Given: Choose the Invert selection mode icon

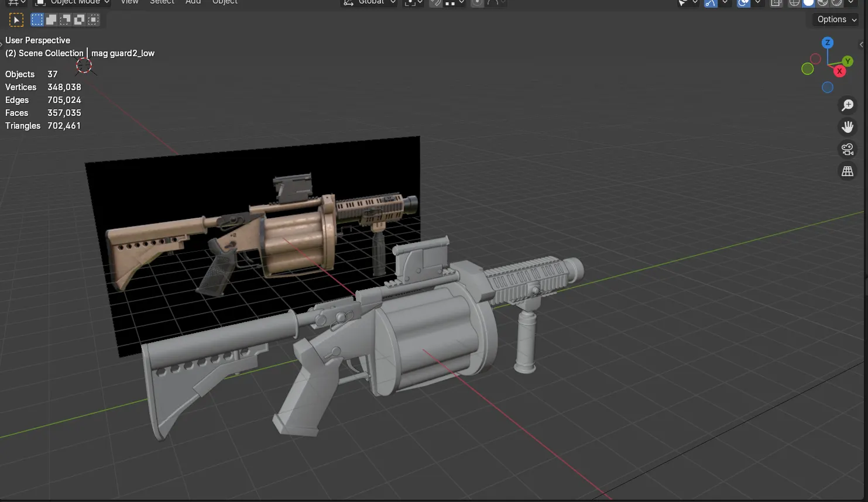Looking at the screenshot, I should pos(80,20).
